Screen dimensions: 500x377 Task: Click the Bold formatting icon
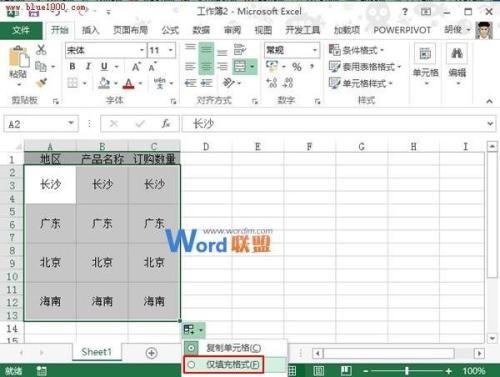(72, 66)
